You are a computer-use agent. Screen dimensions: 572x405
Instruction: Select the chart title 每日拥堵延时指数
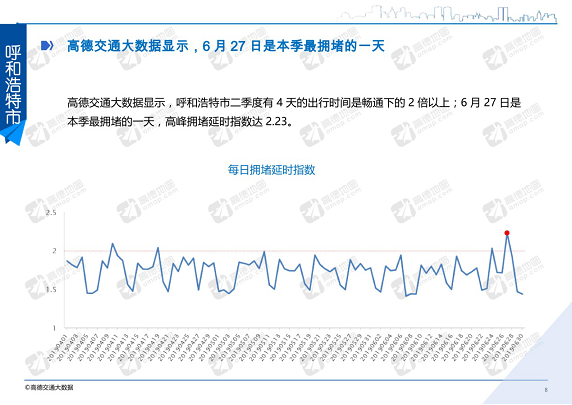(x=271, y=170)
